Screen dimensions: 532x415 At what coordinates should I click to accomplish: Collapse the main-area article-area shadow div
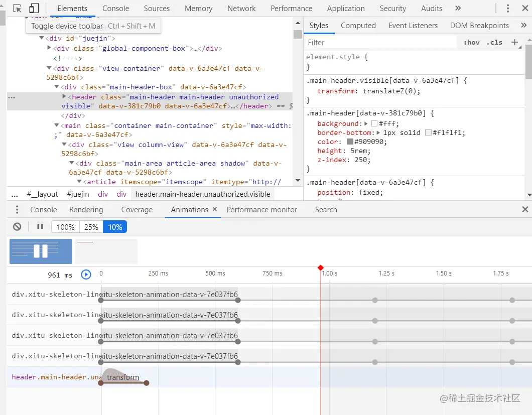point(72,163)
